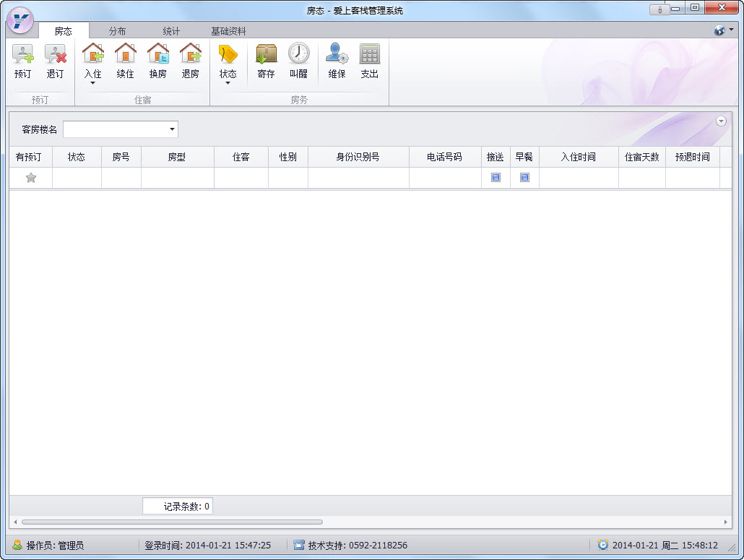
Task: Toggle the 接送 column checkbox
Action: coord(496,176)
